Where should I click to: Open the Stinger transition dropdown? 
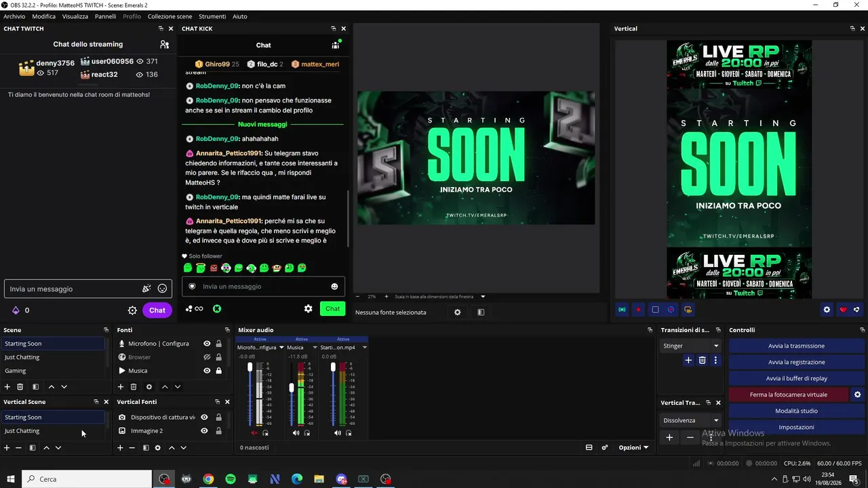(691, 346)
